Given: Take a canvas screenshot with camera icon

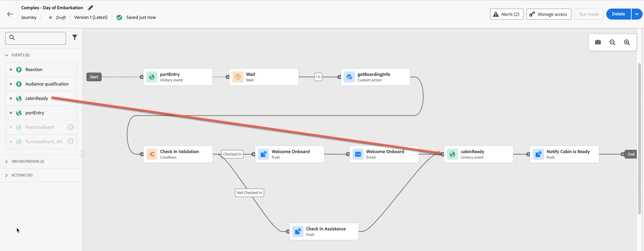Looking at the screenshot, I should (x=598, y=42).
